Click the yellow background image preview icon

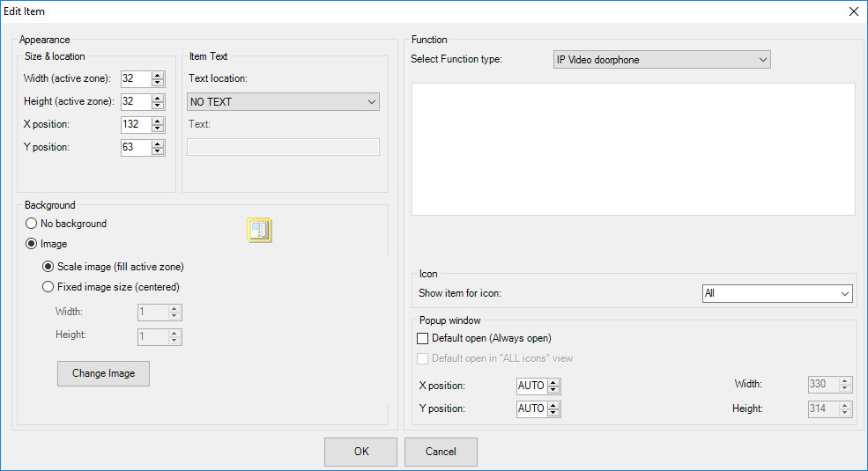point(259,231)
